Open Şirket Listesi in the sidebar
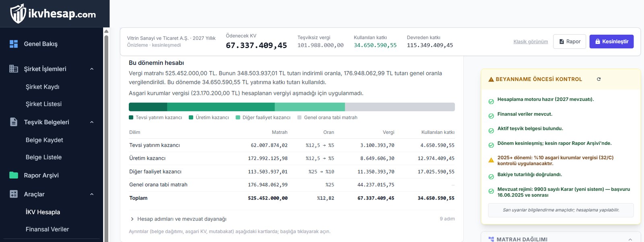Viewport: 644px width, 242px height. click(43, 104)
